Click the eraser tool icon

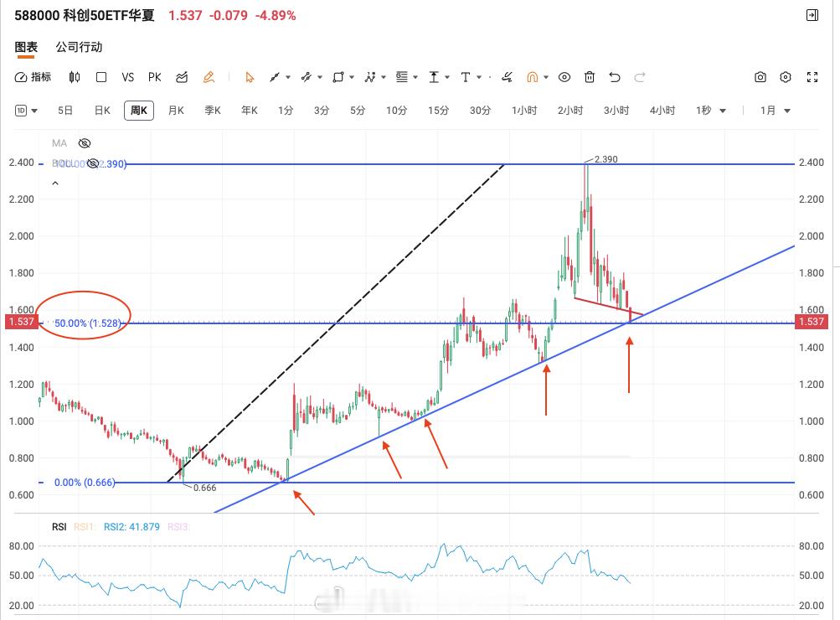tap(507, 77)
